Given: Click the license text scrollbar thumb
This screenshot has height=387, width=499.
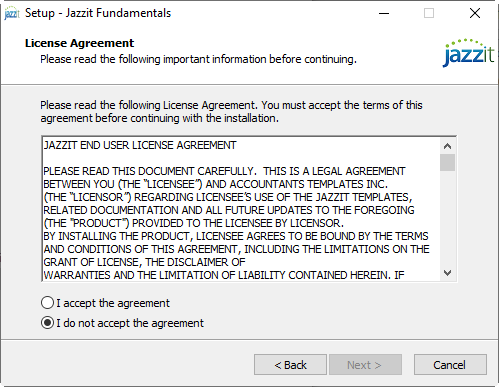Looking at the screenshot, I should point(447,162).
